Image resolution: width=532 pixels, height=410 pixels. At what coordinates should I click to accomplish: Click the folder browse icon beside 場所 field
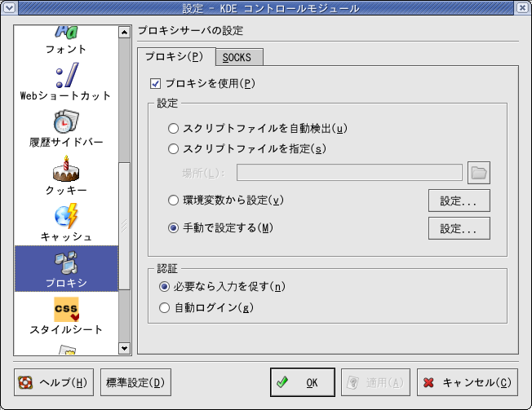click(479, 173)
